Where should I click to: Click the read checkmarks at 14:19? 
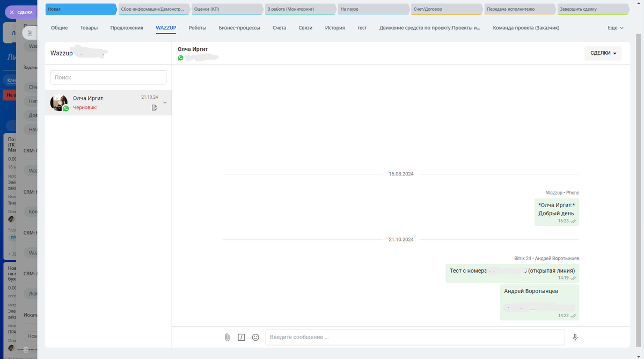[574, 278]
